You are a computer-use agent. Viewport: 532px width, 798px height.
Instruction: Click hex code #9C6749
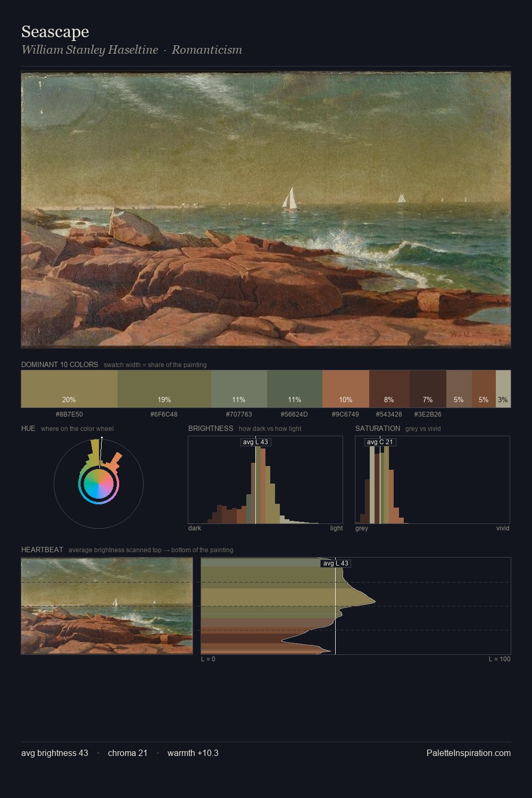[x=345, y=414]
